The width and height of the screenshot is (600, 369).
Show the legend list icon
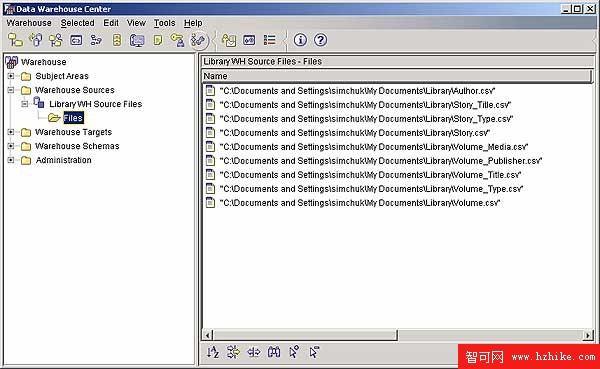point(269,40)
